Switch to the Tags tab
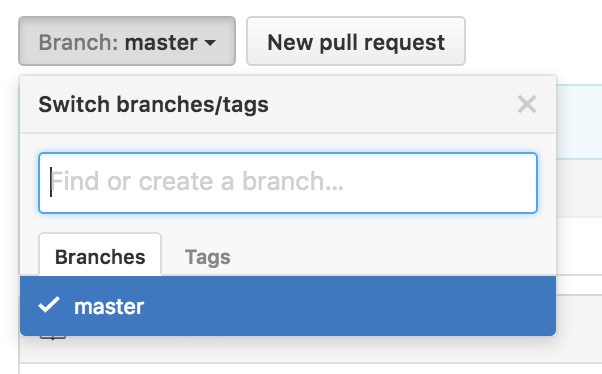Image resolution: width=602 pixels, height=374 pixels. [x=207, y=257]
